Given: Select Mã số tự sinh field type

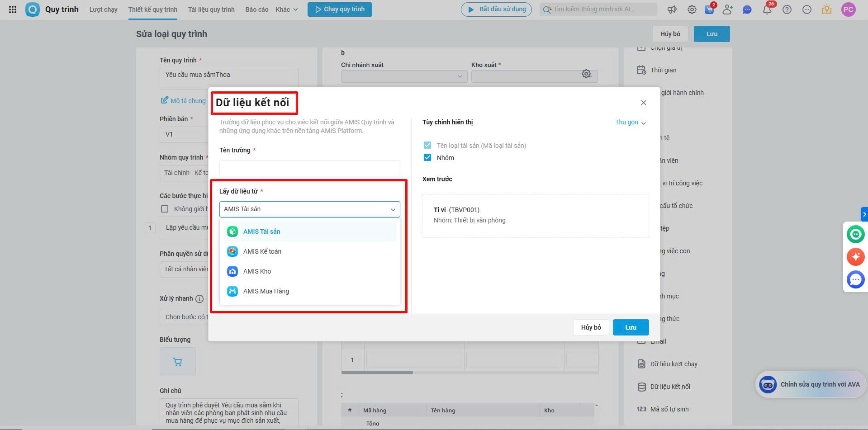Looking at the screenshot, I should tap(663, 409).
